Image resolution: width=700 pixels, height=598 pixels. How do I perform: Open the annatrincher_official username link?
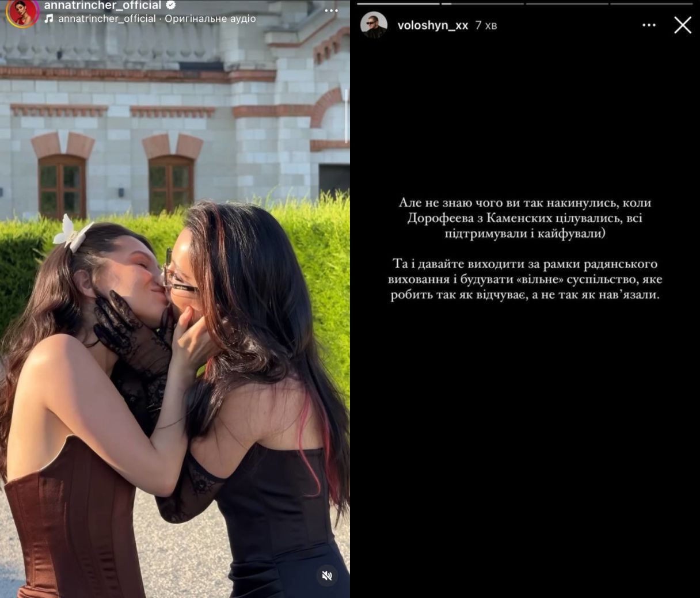(103, 5)
